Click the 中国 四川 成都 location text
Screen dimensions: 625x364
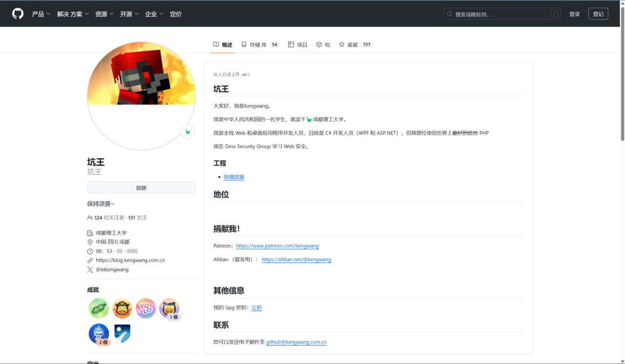pos(113,242)
